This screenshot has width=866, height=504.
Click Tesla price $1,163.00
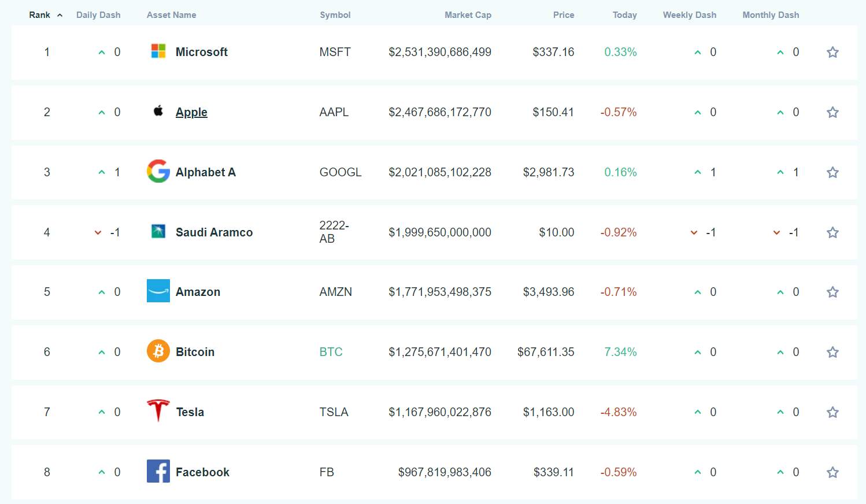pyautogui.click(x=549, y=412)
